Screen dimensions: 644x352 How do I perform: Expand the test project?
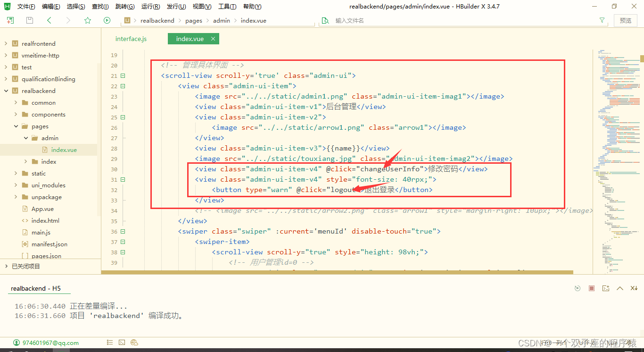[x=6, y=67]
